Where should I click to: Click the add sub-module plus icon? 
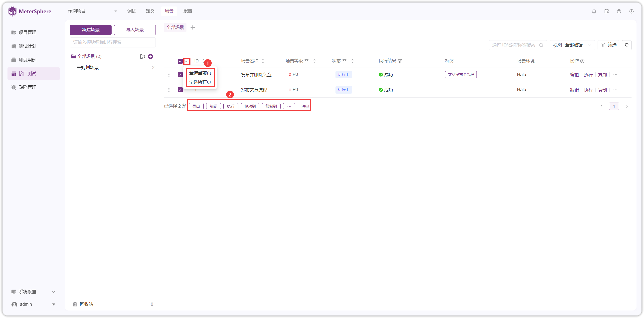pos(150,56)
